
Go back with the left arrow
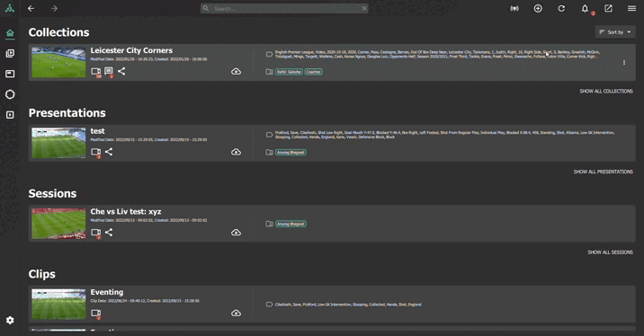pos(31,8)
